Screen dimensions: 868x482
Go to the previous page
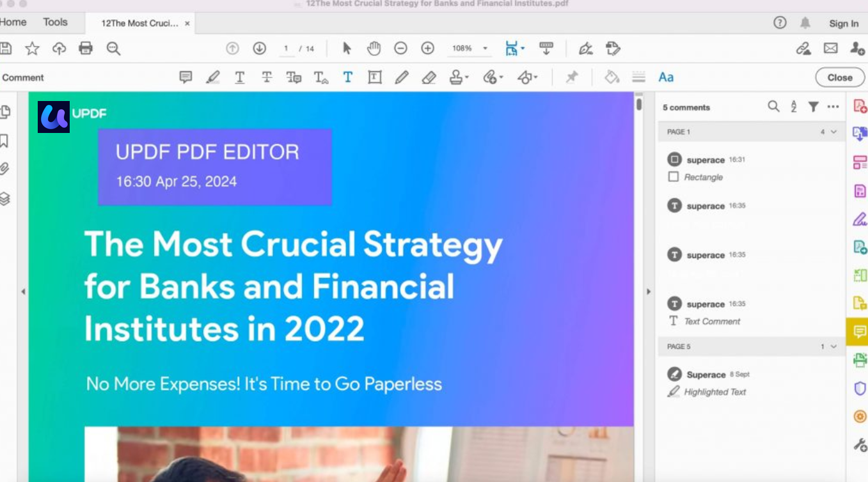point(232,49)
